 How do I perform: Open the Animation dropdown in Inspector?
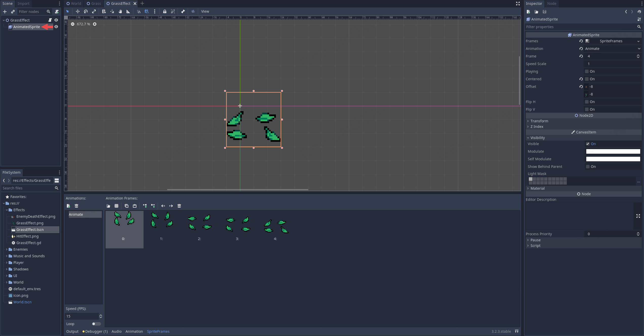click(x=613, y=49)
